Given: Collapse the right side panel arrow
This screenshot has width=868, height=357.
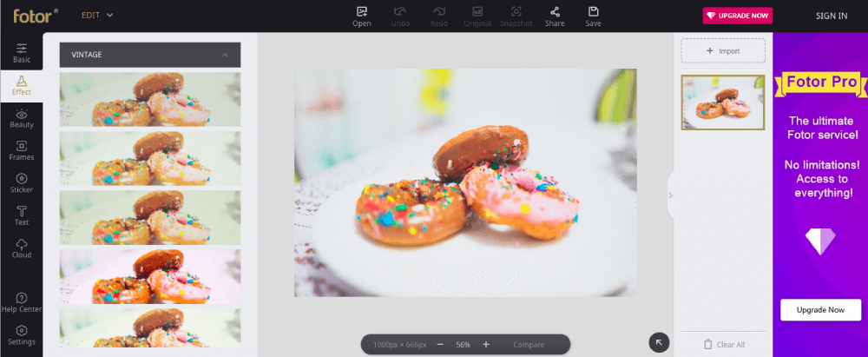Looking at the screenshot, I should pyautogui.click(x=670, y=195).
